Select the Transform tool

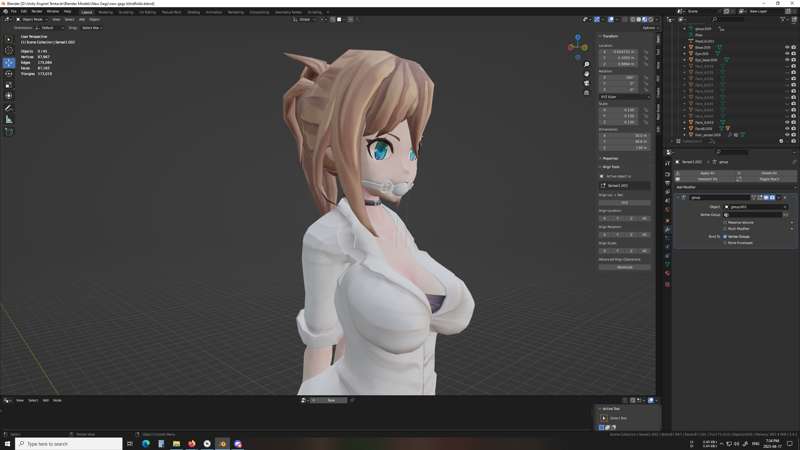(9, 96)
